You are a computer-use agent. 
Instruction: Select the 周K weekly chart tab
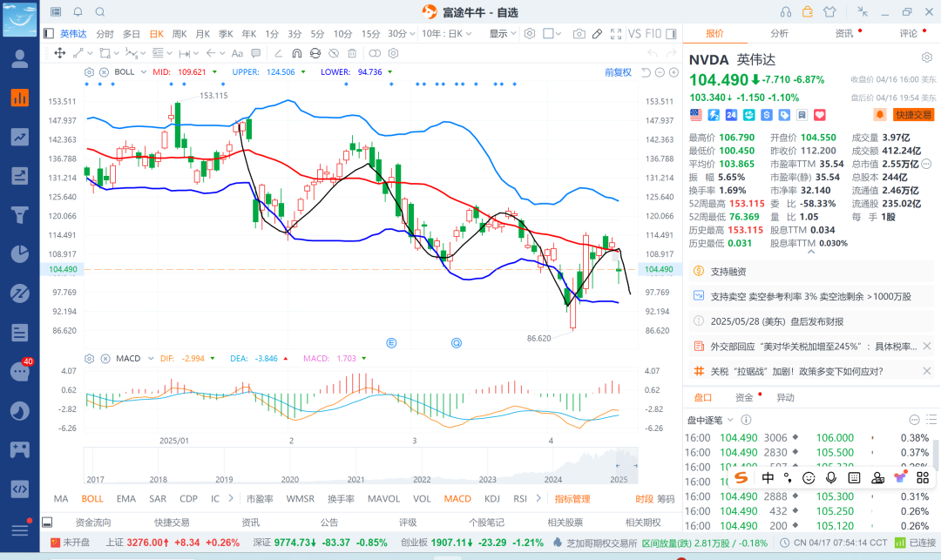click(180, 34)
